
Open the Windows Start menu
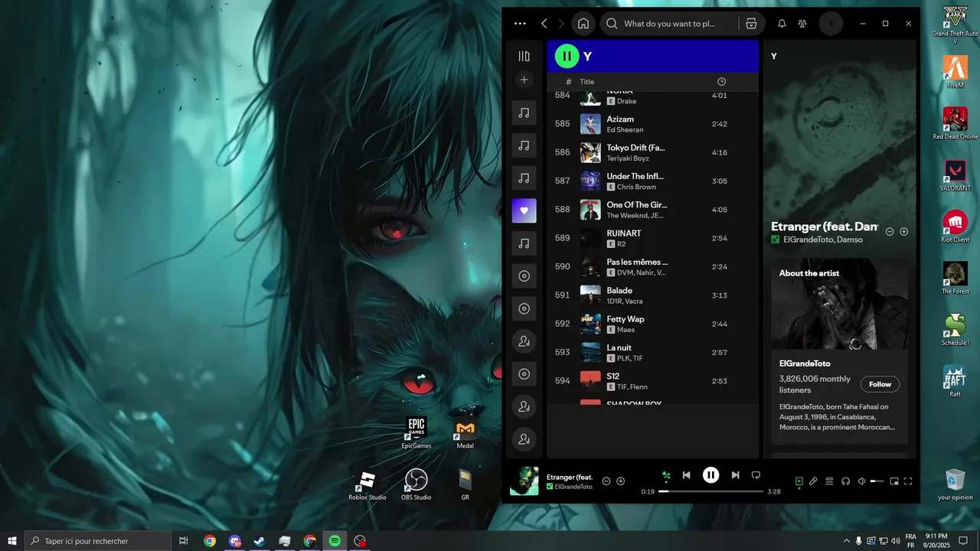tap(12, 541)
